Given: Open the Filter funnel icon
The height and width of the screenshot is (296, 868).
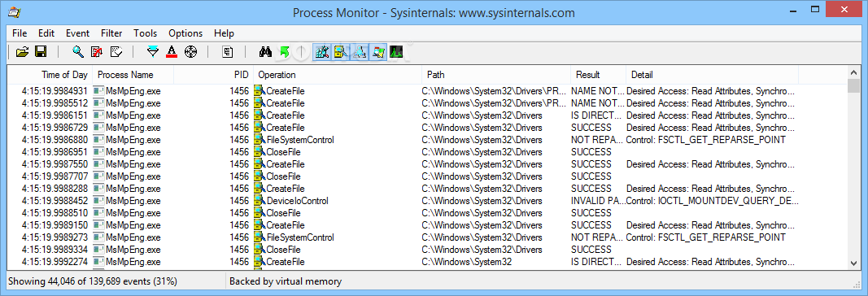Looking at the screenshot, I should coord(153,52).
